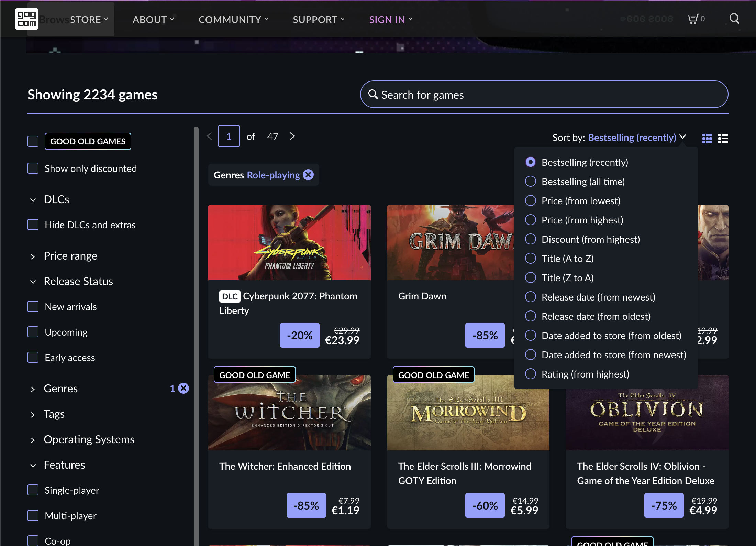Open the GOG.com home page via logo
Viewport: 756px width, 546px height.
[26, 19]
